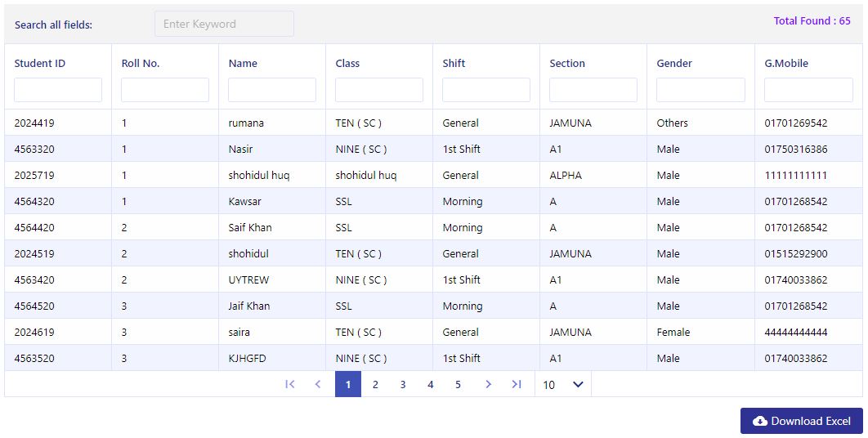Focus the Enter Keyword search field
Viewport: 868px width, 438px height.
pos(224,24)
